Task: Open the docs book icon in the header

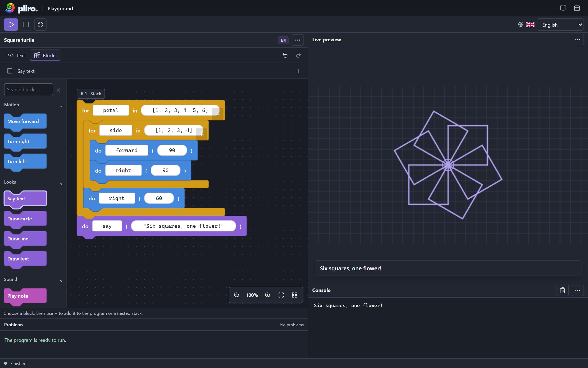Action: click(563, 8)
